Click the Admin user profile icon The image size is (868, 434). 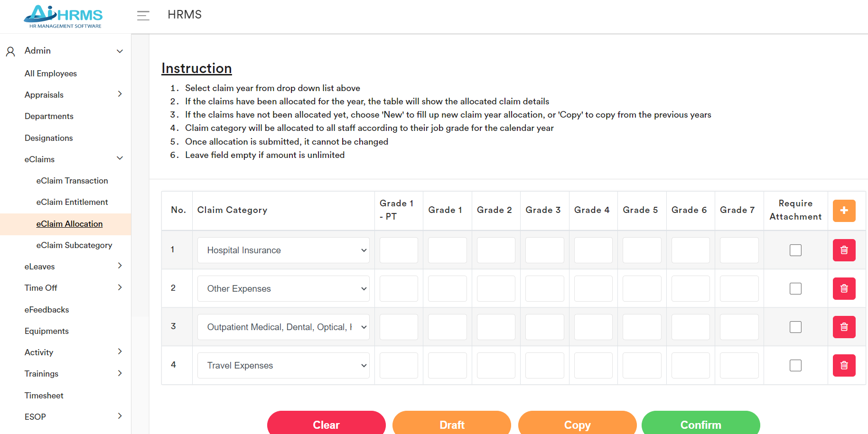10,51
